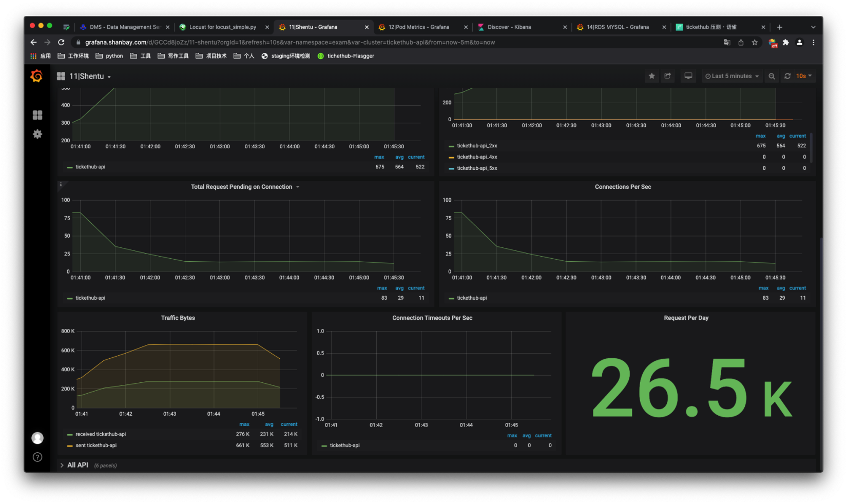This screenshot has height=504, width=847.
Task: Share the dashboard with the share icon
Action: [x=668, y=76]
